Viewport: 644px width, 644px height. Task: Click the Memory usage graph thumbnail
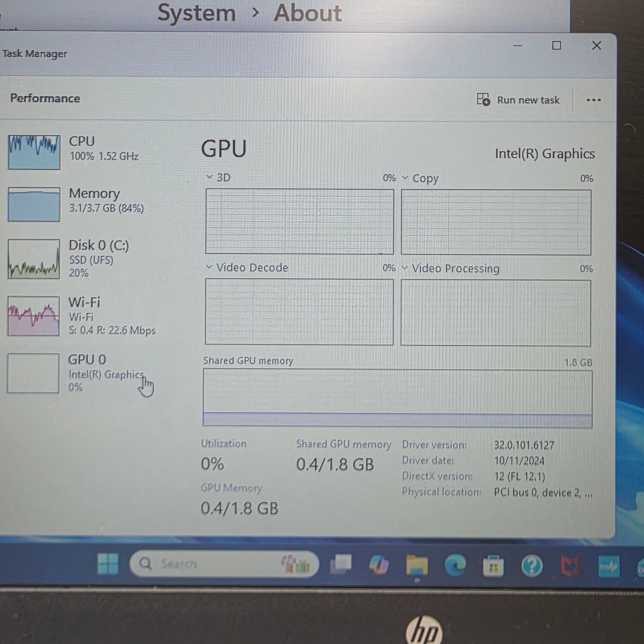34,204
